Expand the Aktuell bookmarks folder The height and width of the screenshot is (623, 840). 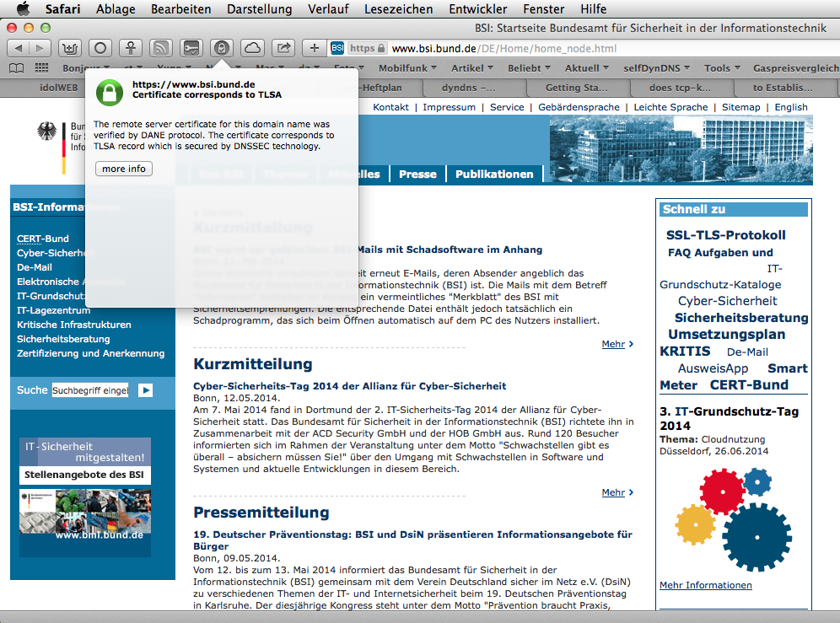[587, 68]
